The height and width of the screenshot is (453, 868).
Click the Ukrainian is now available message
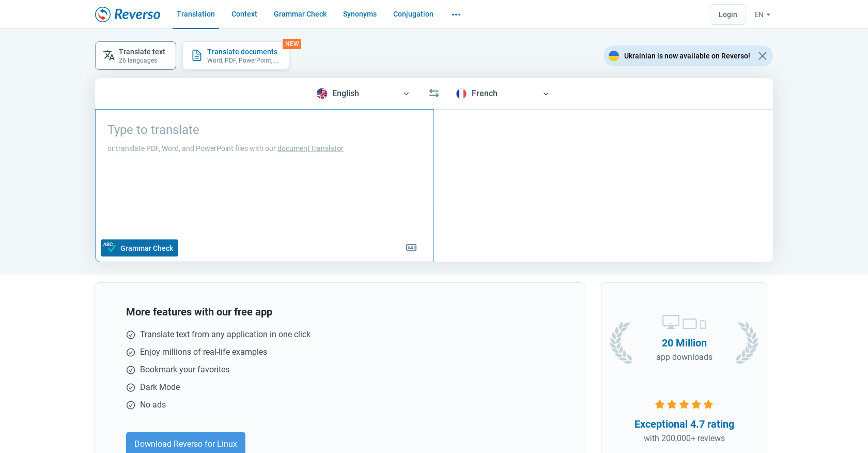coord(687,56)
